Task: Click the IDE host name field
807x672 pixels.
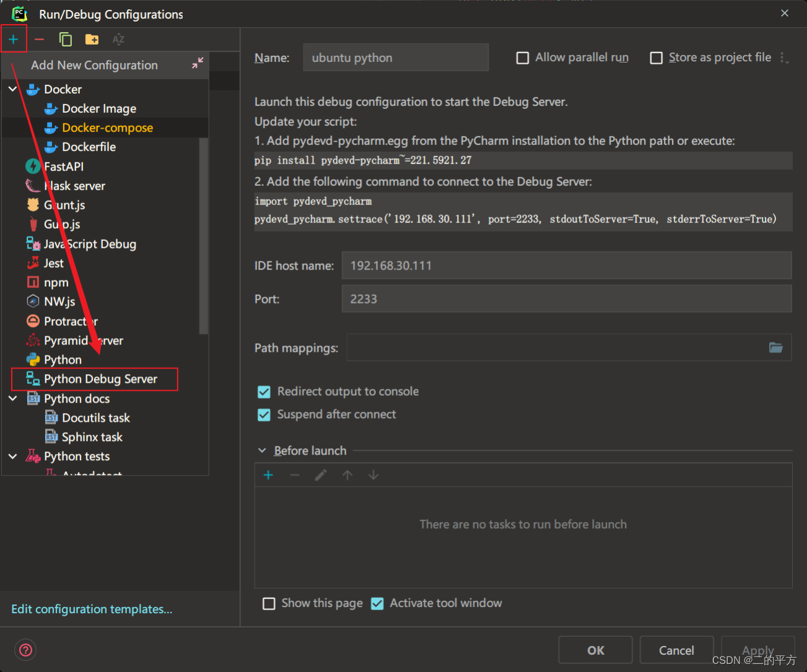Action: [x=567, y=266]
